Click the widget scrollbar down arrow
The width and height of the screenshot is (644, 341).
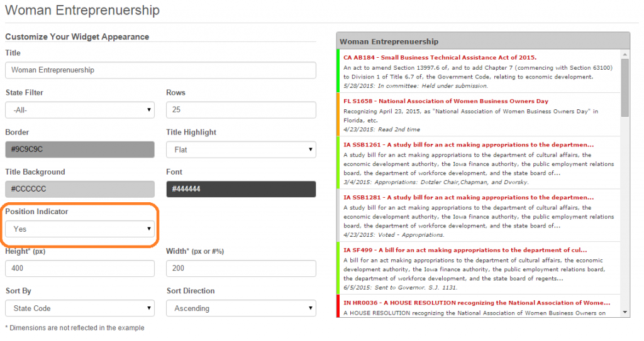coord(625,312)
